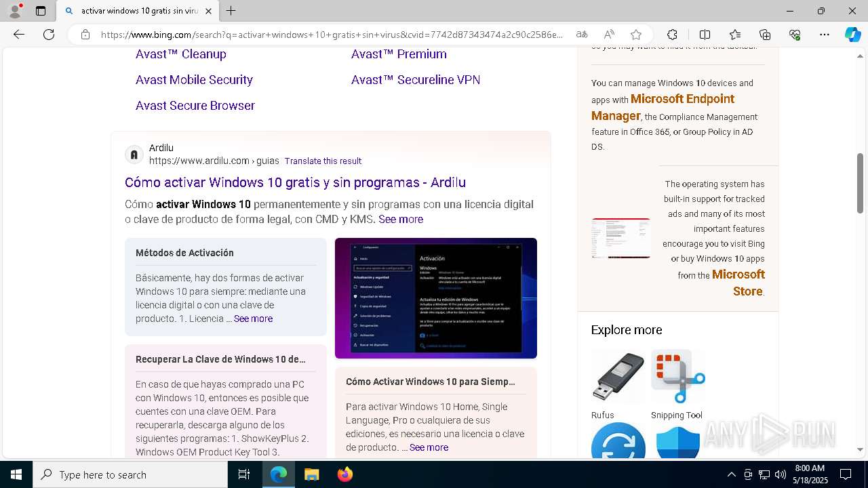Open Snipping Tool icon
This screenshot has width=868, height=488.
(678, 377)
